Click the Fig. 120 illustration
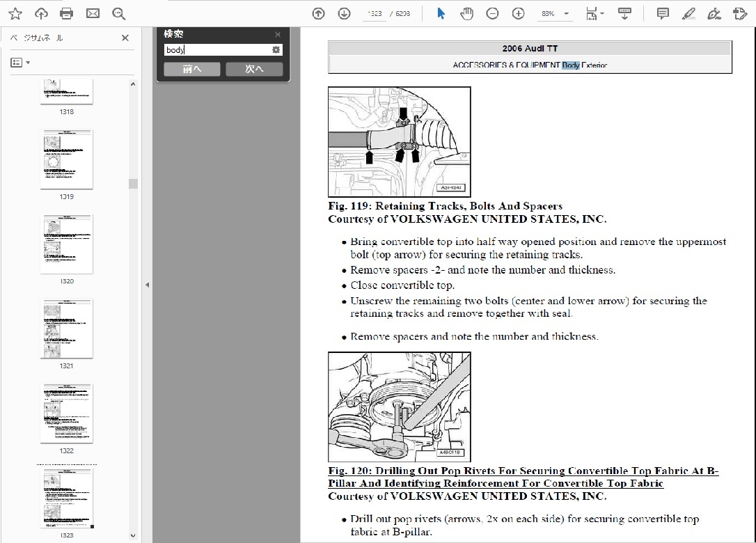Screen dimensions: 756x543 coord(399,407)
